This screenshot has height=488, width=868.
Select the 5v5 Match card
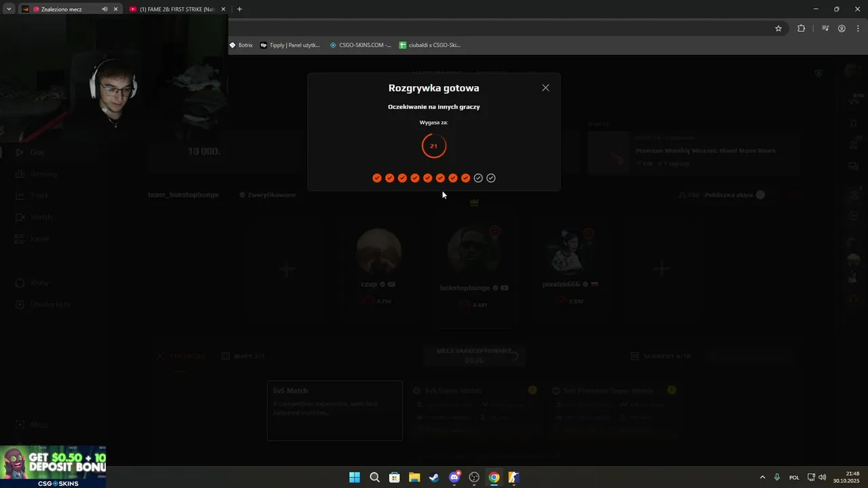click(x=335, y=411)
